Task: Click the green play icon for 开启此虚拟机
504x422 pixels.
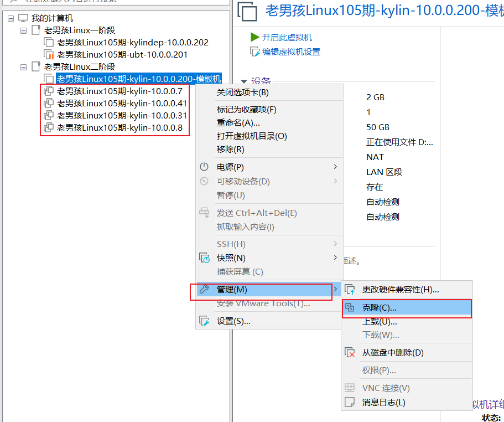Action: [x=254, y=37]
